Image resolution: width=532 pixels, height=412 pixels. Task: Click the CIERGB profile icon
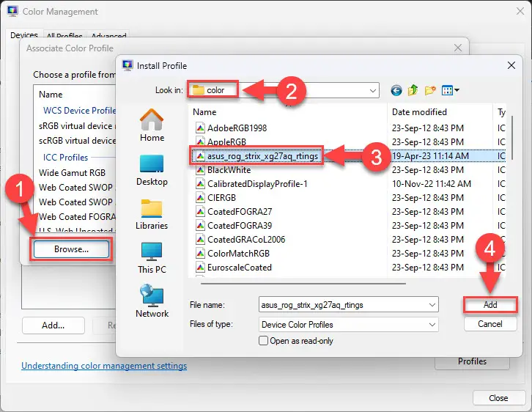pos(200,197)
